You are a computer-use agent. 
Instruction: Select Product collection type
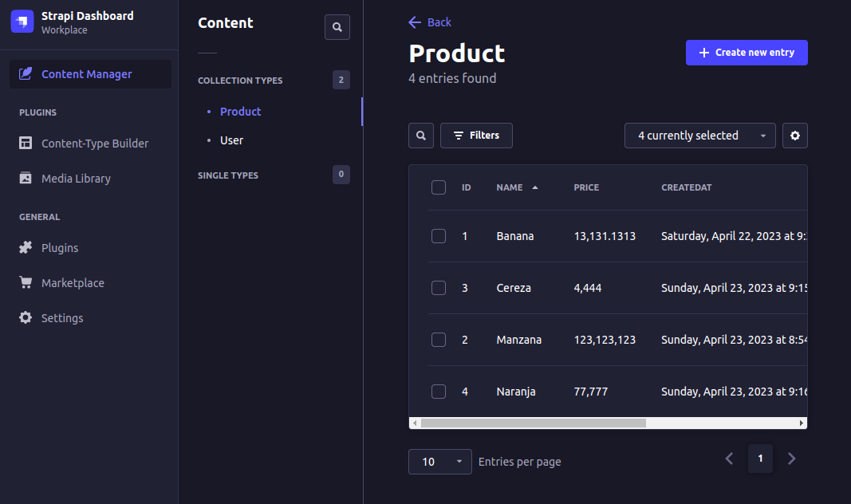(x=240, y=111)
